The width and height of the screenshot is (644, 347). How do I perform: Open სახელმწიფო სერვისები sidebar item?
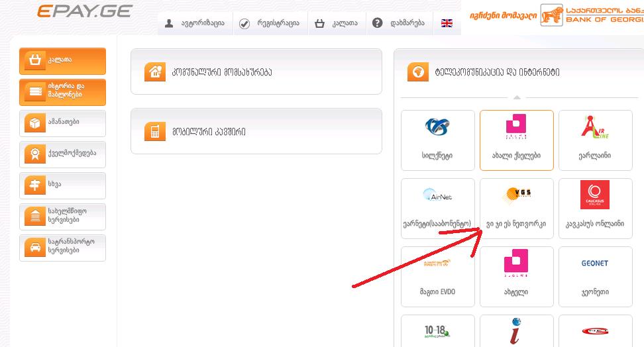click(x=62, y=217)
